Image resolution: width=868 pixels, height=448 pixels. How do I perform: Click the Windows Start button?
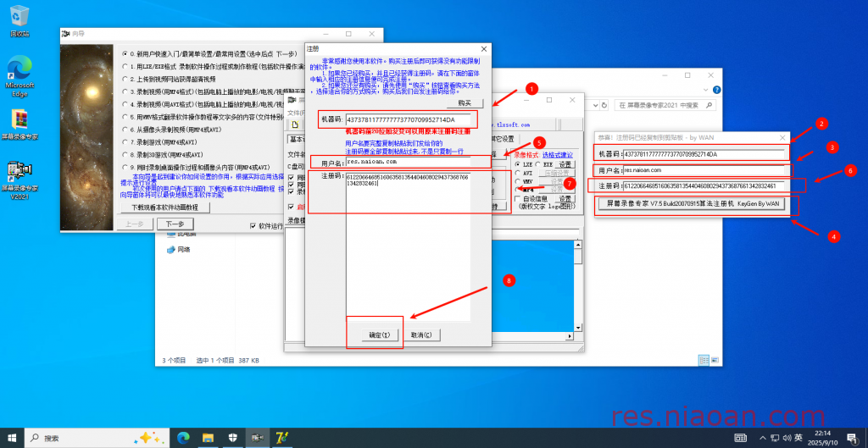12,438
